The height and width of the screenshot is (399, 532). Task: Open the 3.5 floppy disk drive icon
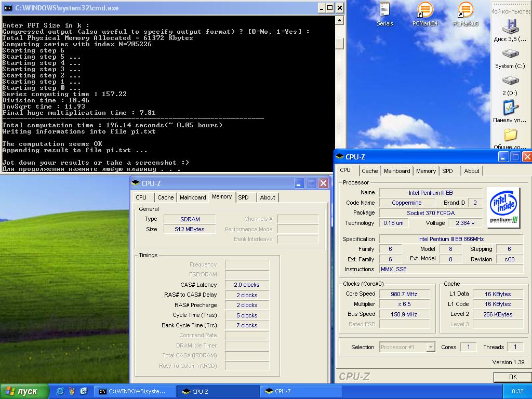pyautogui.click(x=510, y=31)
